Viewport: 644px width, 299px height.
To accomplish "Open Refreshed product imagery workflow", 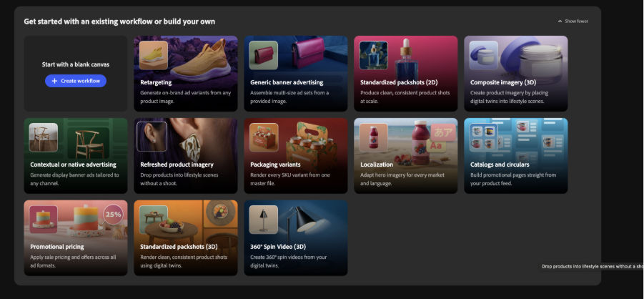I will (186, 156).
